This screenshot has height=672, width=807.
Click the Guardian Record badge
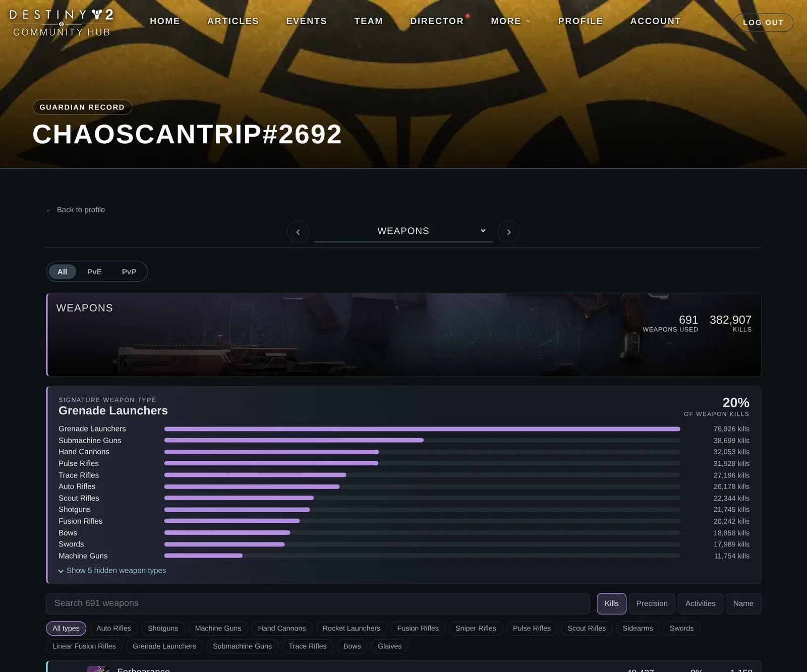82,107
